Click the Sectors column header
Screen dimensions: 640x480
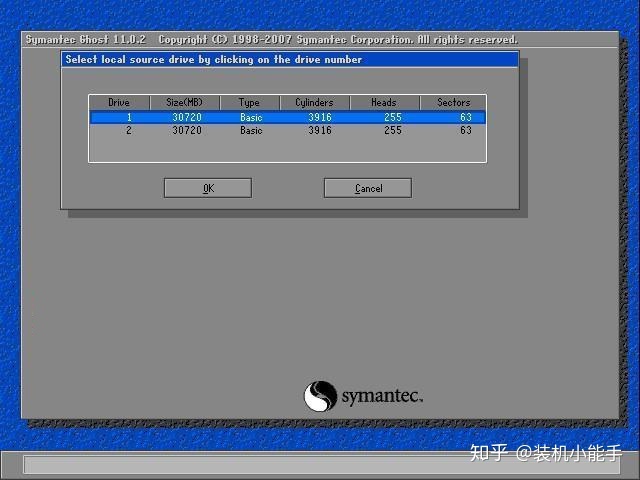tap(453, 102)
